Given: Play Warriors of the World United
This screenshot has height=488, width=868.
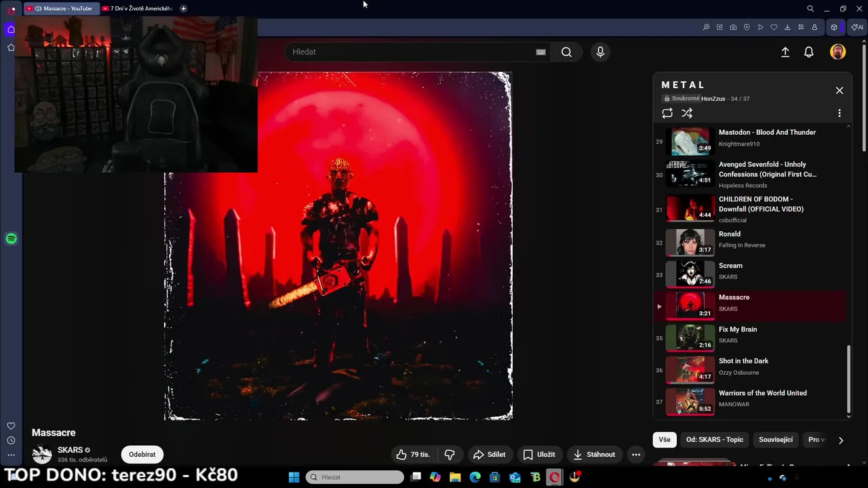Looking at the screenshot, I should click(x=750, y=401).
